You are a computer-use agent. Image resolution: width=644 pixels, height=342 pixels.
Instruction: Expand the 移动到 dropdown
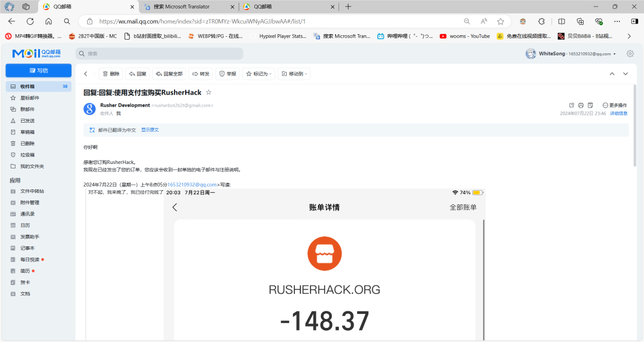coord(294,74)
